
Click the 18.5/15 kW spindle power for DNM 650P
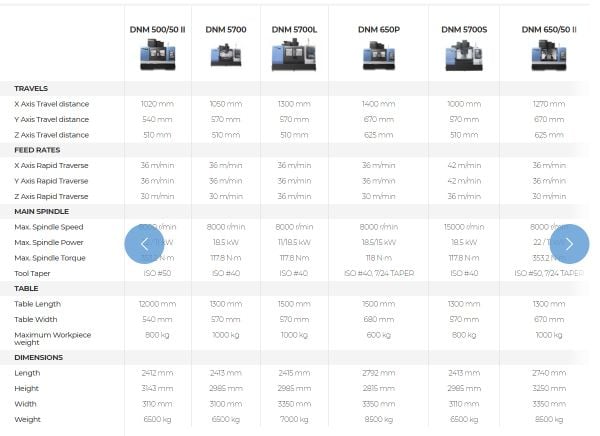(x=379, y=242)
